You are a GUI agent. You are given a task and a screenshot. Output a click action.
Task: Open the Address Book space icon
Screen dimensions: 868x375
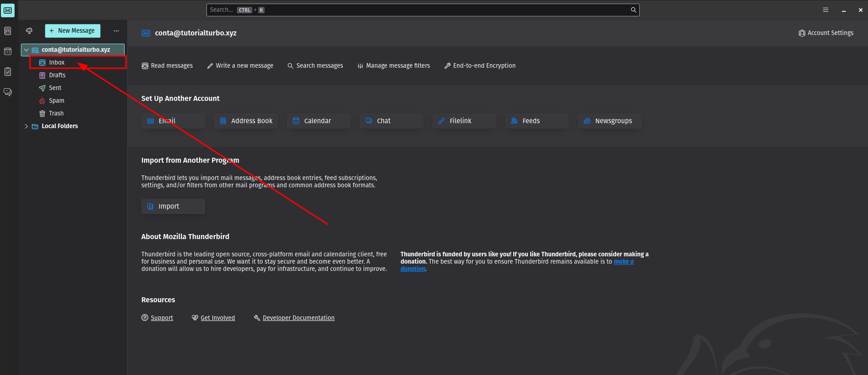coord(8,31)
